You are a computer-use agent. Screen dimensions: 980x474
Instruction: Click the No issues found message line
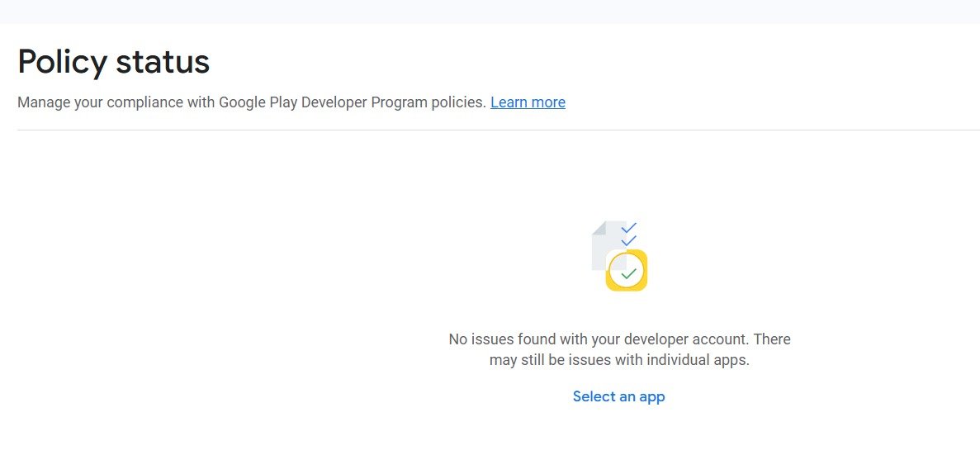click(x=619, y=339)
